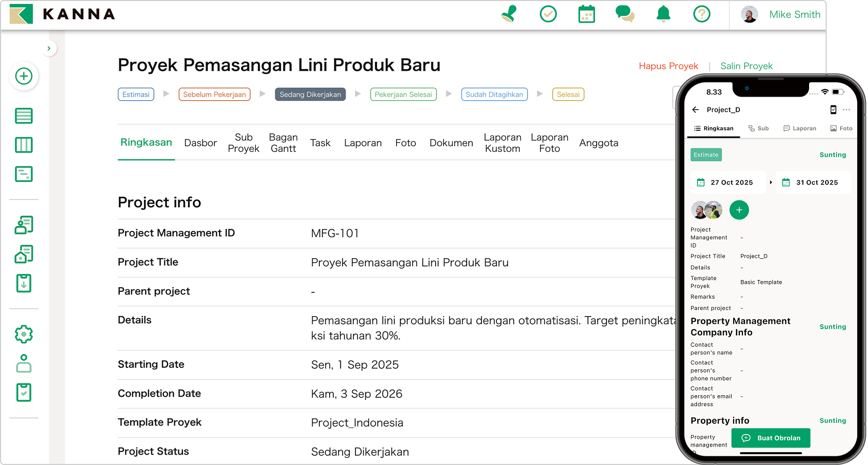The image size is (868, 465).
Task: Check notifications via the bell icon
Action: pos(663,14)
